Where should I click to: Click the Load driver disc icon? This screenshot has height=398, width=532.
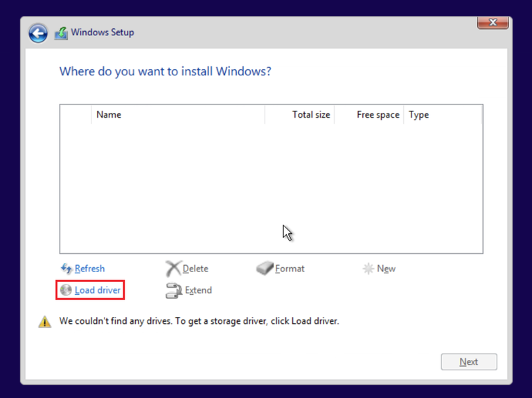coord(66,290)
